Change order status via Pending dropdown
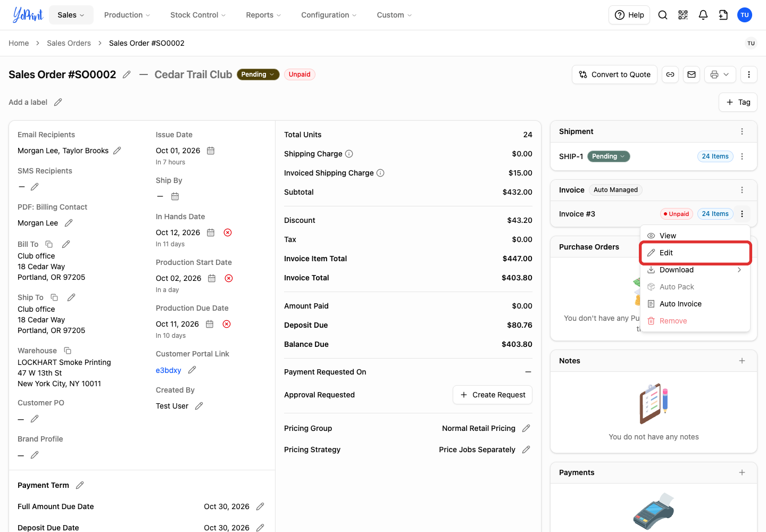Image resolution: width=766 pixels, height=532 pixels. (258, 74)
